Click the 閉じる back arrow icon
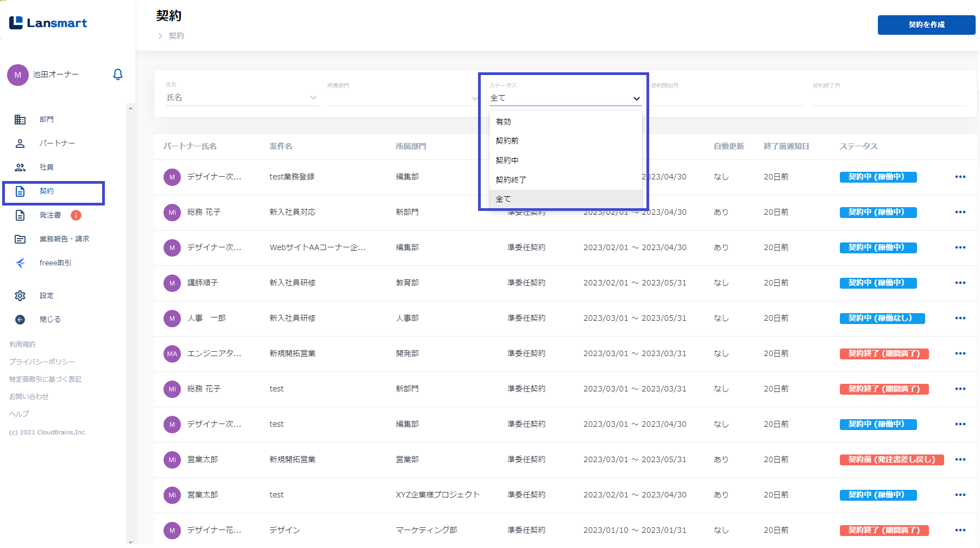Screen dimensions: 980x548 [x=20, y=320]
